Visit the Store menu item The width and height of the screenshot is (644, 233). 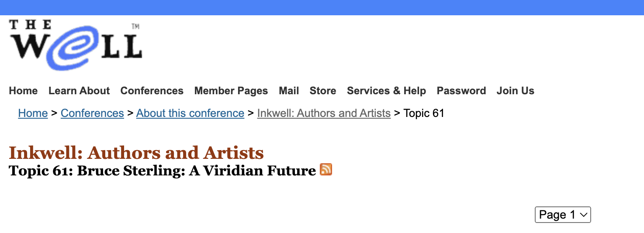click(x=323, y=91)
